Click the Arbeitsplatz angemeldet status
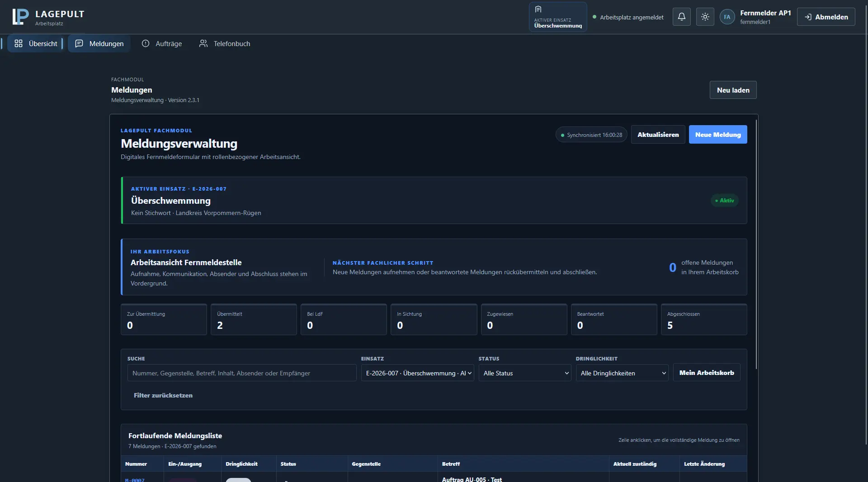The width and height of the screenshot is (868, 482). (628, 17)
